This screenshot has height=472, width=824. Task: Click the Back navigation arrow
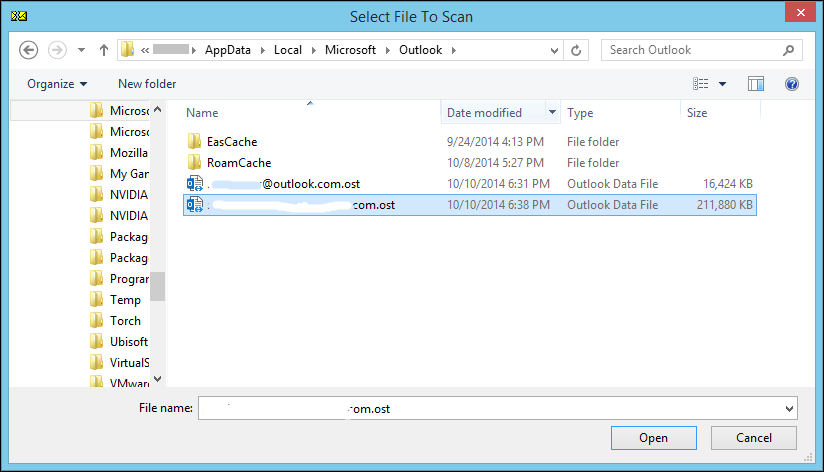[x=28, y=50]
